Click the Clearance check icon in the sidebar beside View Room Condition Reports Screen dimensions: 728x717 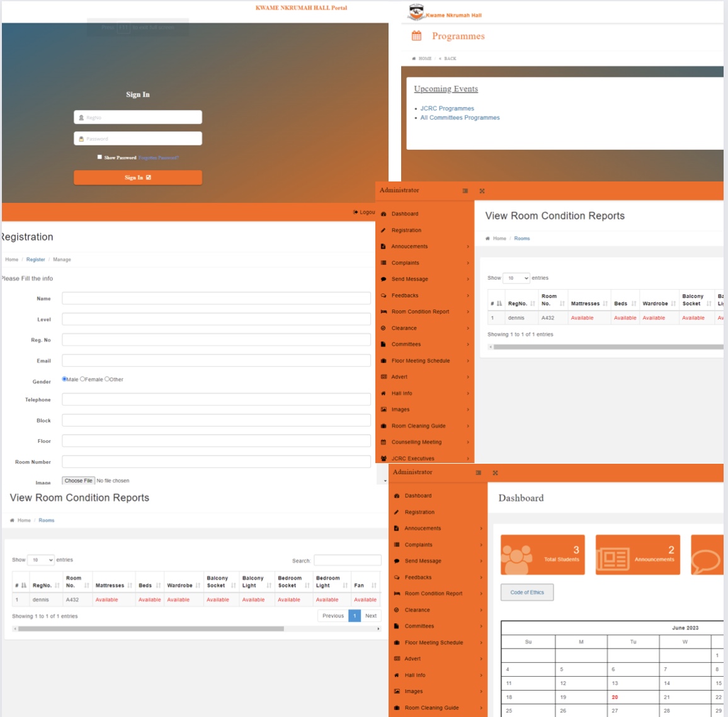coord(384,328)
